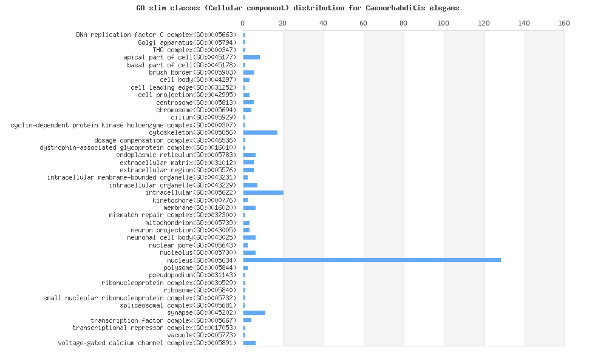Click the long nucleus(GO:0005634) bar
The width and height of the screenshot is (595, 364).
372,260
